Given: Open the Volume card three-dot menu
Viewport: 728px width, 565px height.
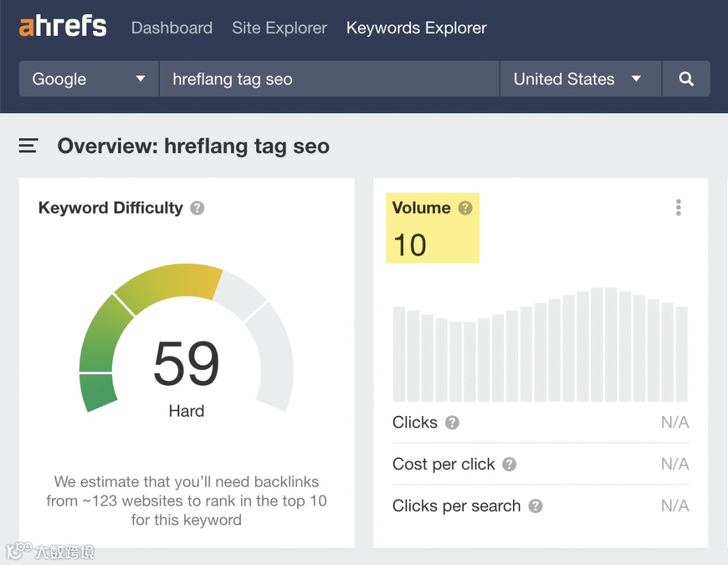Looking at the screenshot, I should coord(678,208).
